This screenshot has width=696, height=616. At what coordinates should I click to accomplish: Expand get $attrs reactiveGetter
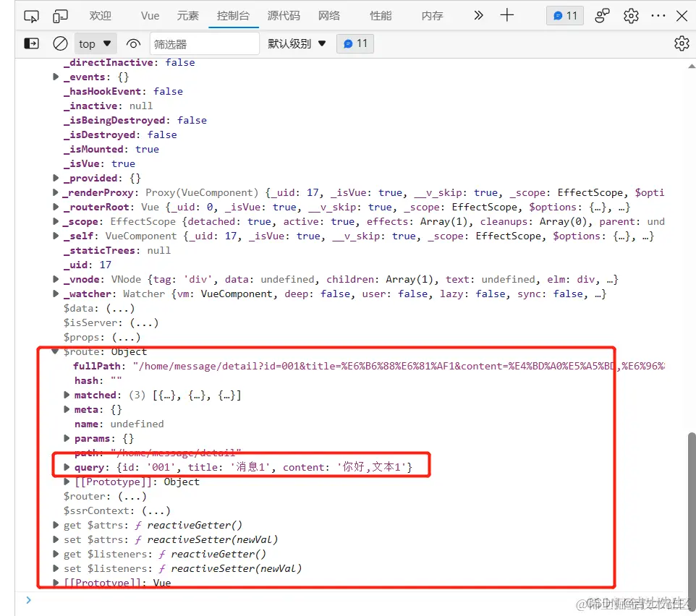[x=56, y=525]
